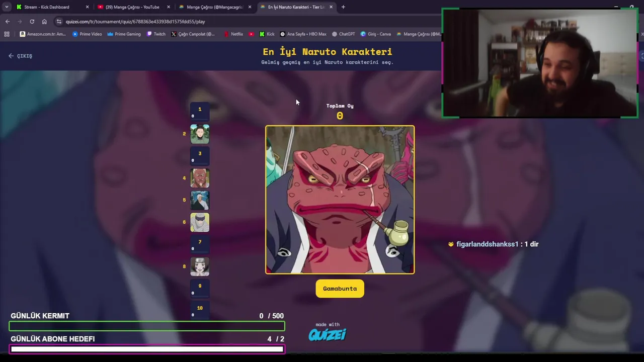Select empty rank slot 9
The height and width of the screenshot is (362, 644).
pyautogui.click(x=200, y=289)
